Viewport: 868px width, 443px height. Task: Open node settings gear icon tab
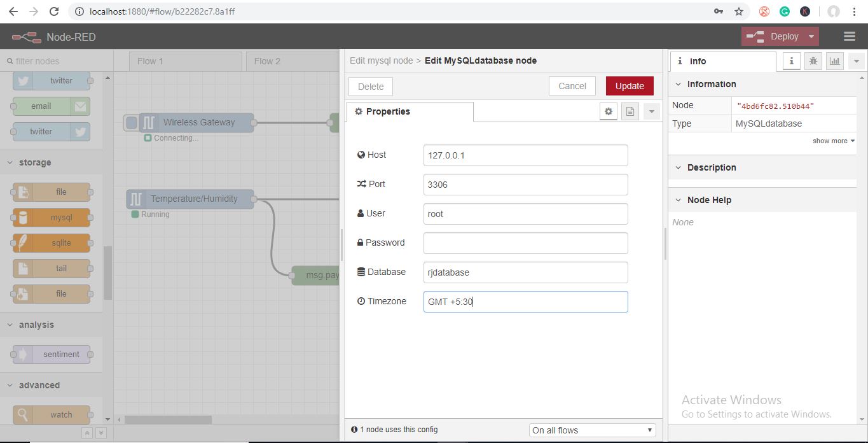tap(609, 111)
